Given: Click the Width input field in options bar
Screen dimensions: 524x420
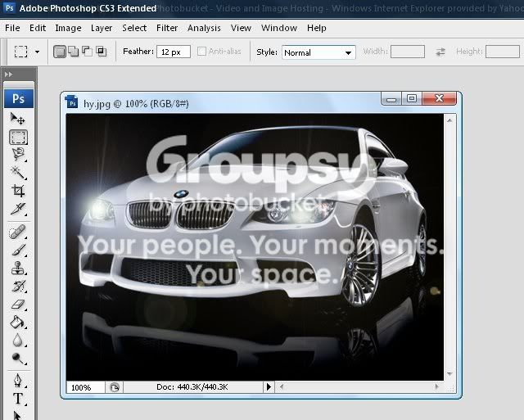Looking at the screenshot, I should click(408, 52).
